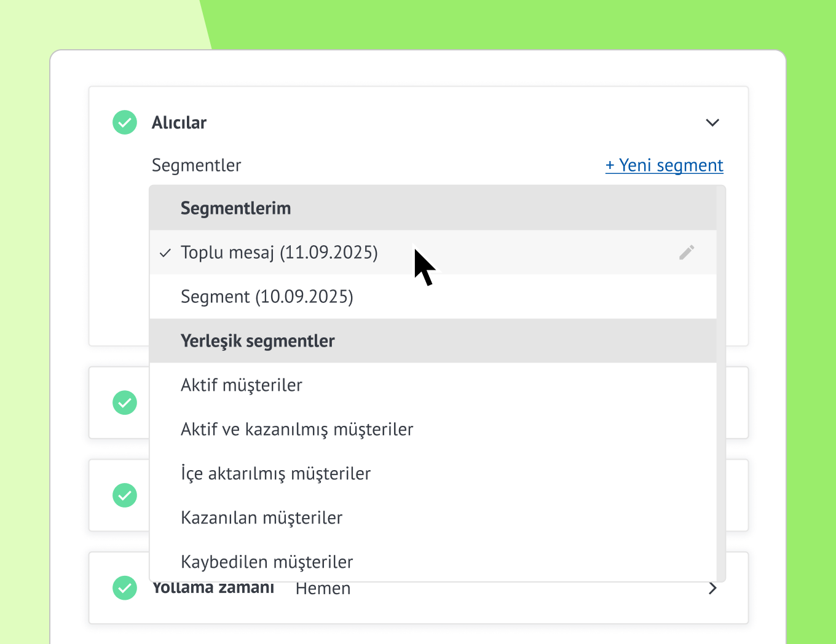Expand the Yollama zamanı section arrow
Image resolution: width=836 pixels, height=644 pixels.
pyautogui.click(x=712, y=588)
